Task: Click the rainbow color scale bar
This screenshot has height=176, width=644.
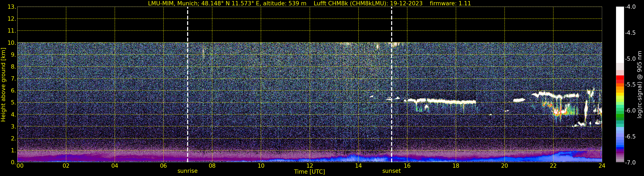Action: 620,85
